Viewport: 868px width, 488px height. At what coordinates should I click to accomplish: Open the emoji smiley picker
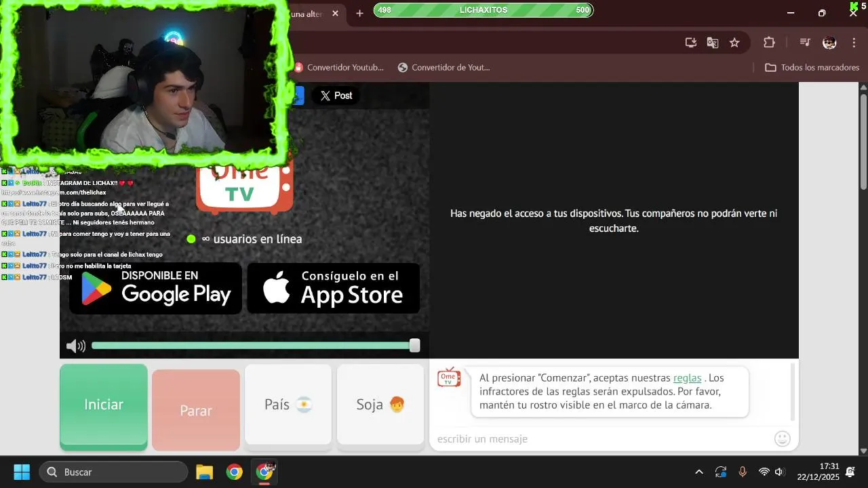(x=783, y=439)
